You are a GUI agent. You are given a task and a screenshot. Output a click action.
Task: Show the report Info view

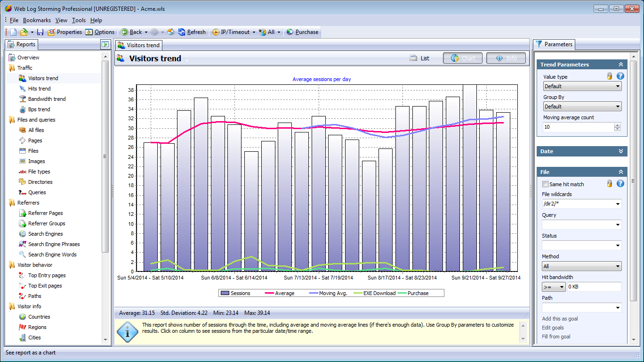(506, 58)
